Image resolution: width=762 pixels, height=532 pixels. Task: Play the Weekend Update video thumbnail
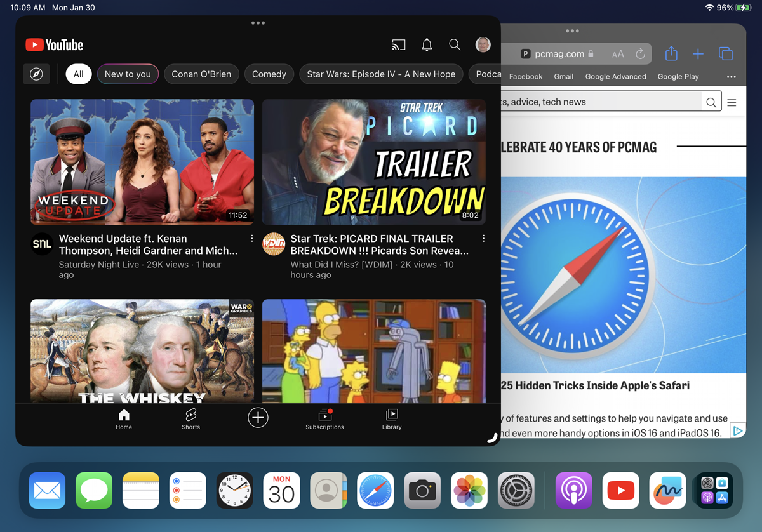[142, 162]
